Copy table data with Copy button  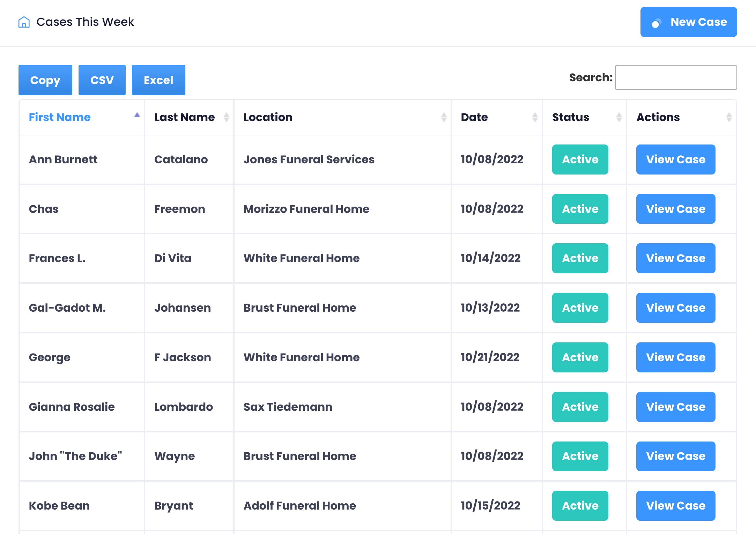pos(45,80)
